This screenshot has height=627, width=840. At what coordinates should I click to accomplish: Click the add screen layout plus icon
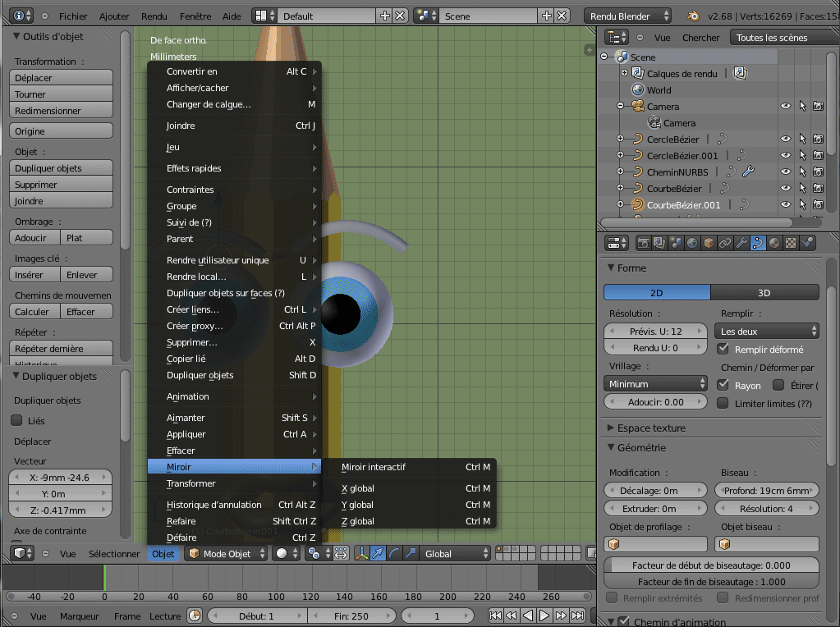(x=384, y=16)
